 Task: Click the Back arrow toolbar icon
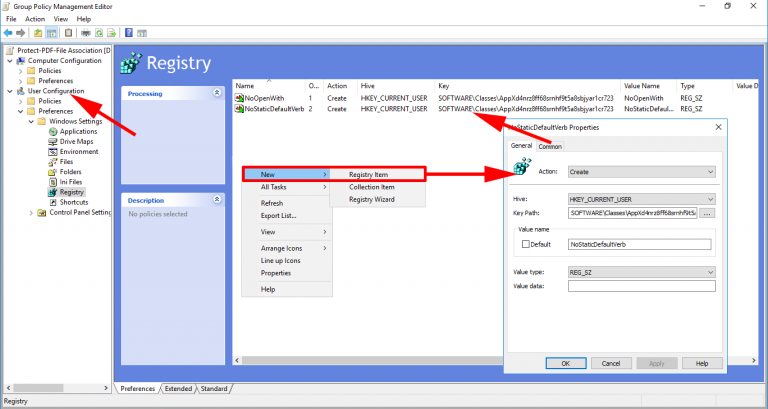pos(8,33)
